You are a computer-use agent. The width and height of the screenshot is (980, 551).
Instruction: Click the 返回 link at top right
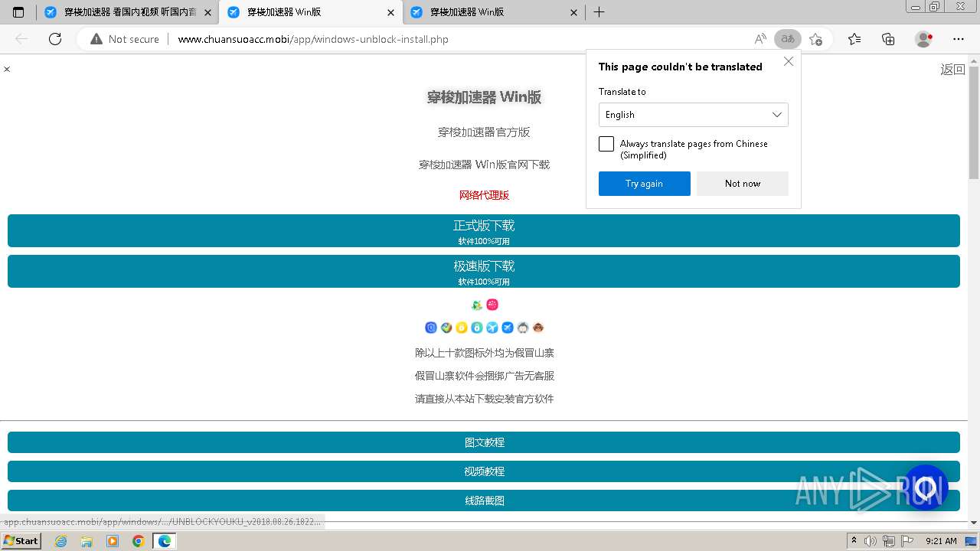pos(952,70)
